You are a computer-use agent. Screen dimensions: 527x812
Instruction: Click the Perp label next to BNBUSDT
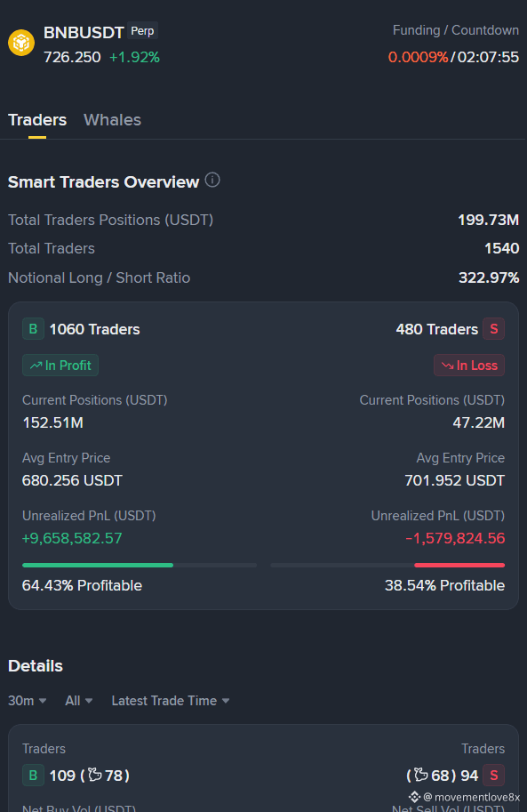click(142, 31)
